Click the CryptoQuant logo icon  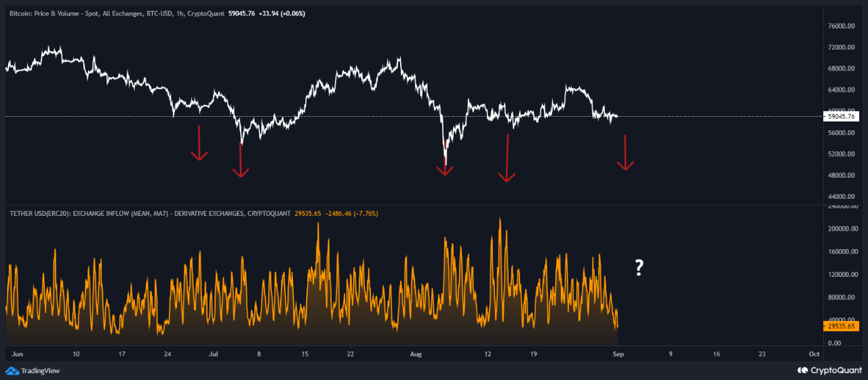(803, 370)
